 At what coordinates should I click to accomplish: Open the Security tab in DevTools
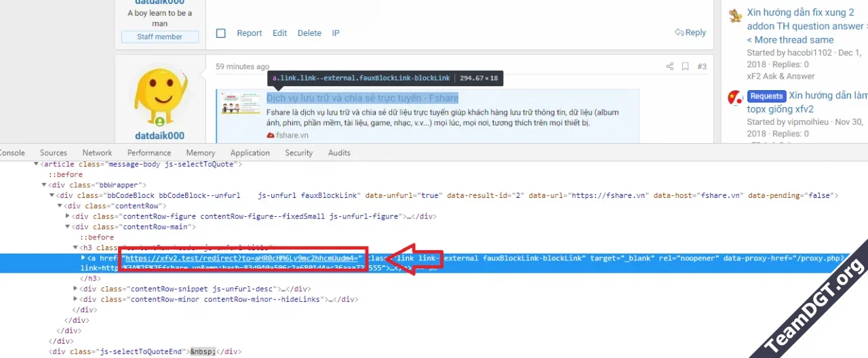click(298, 153)
